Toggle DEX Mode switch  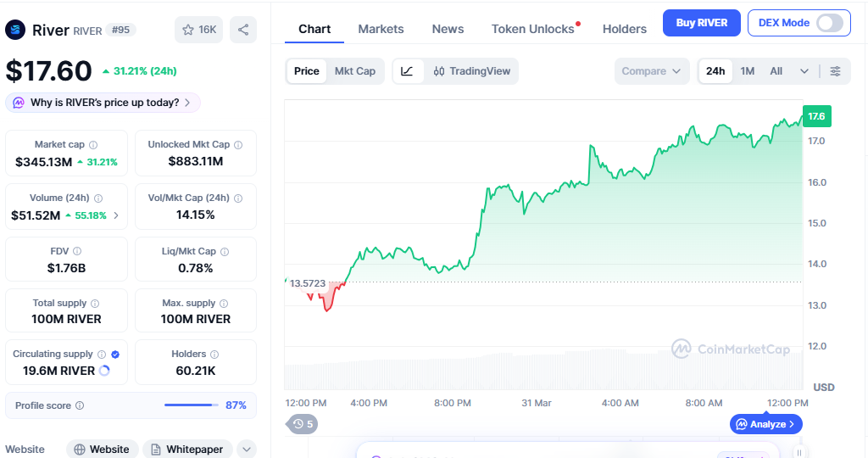[x=829, y=23]
